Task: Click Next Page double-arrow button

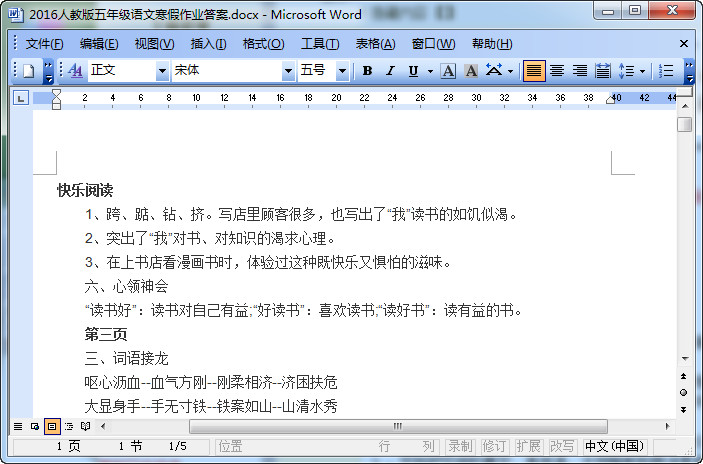Action: click(684, 409)
